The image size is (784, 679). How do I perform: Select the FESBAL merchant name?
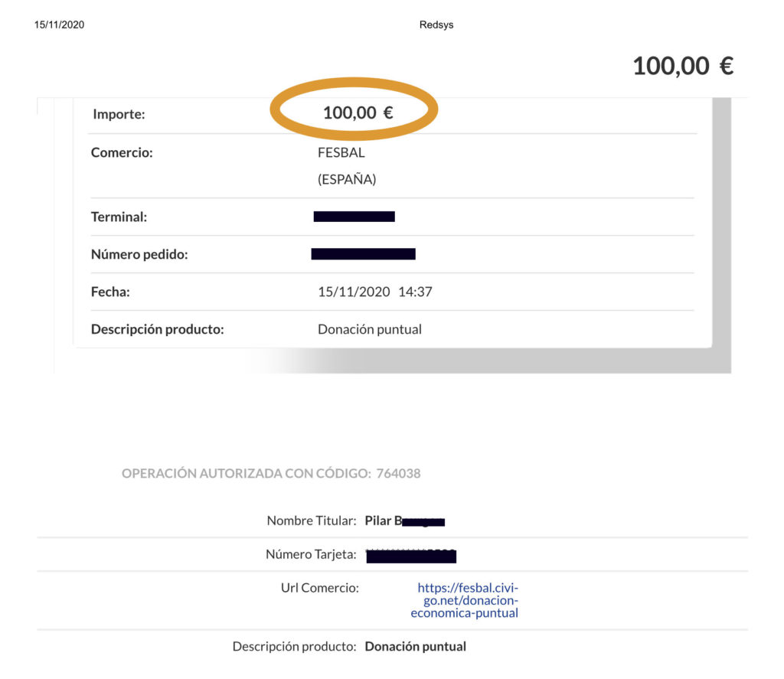(x=341, y=152)
